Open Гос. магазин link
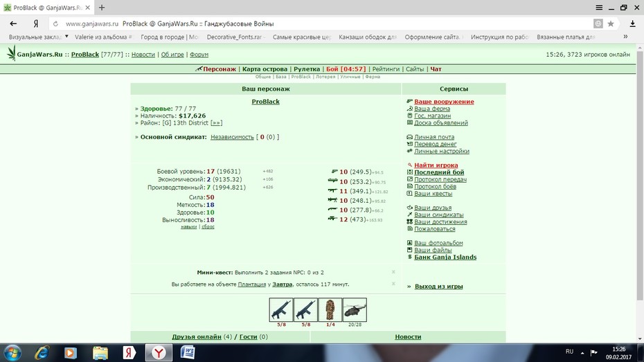This screenshot has width=644, height=362. (433, 116)
